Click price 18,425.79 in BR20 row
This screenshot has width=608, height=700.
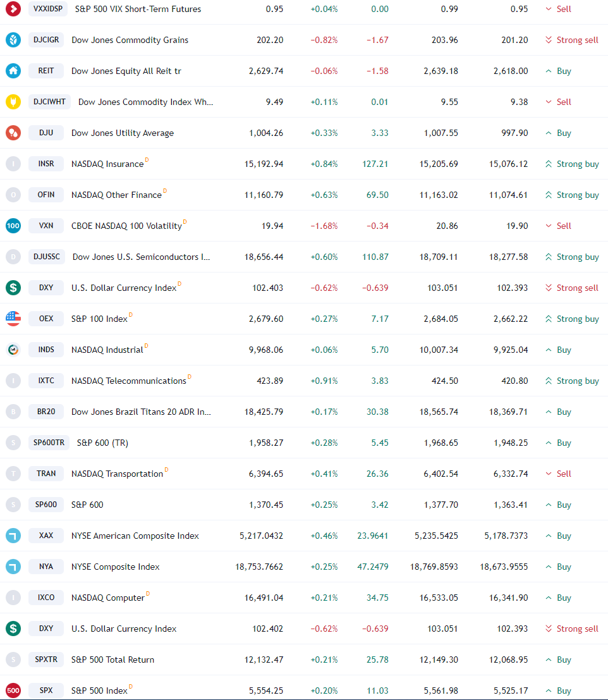264,412
